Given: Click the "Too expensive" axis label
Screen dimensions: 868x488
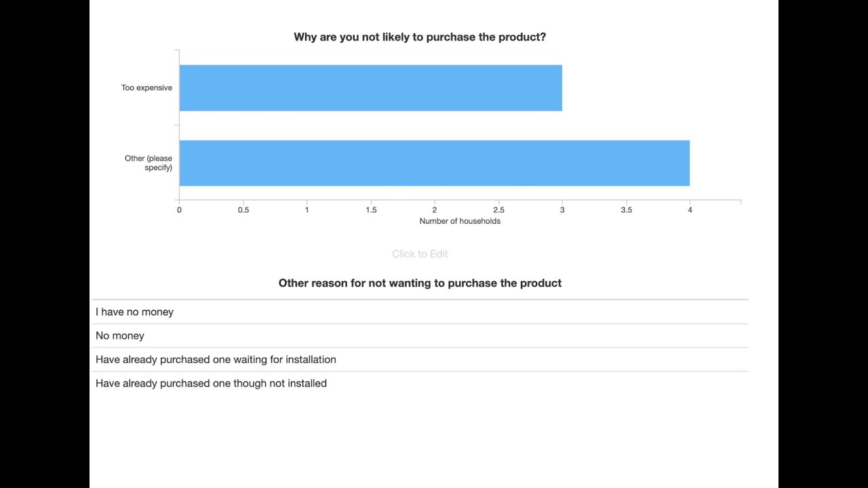Looking at the screenshot, I should click(x=146, y=87).
